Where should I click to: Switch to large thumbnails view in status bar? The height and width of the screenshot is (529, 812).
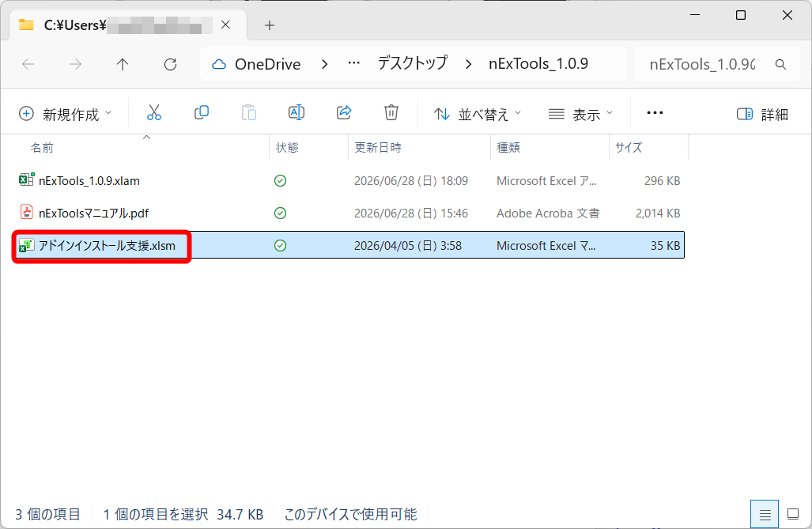tap(793, 514)
